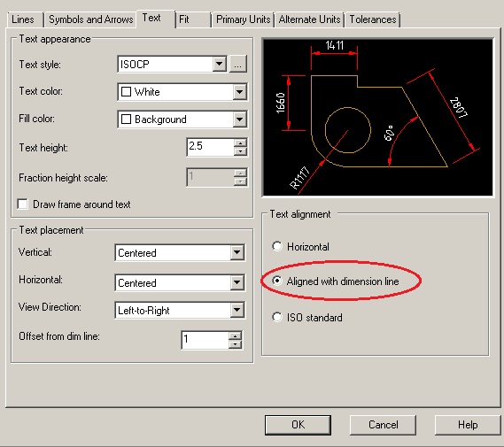Decrease Text height with down arrow
Viewport: 504px width, 447px height.
coord(240,151)
